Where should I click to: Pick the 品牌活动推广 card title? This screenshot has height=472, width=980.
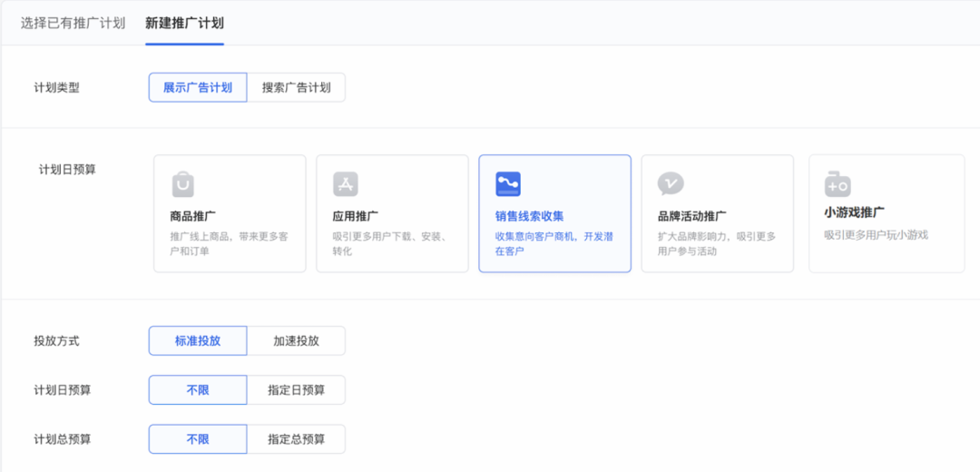tap(691, 216)
